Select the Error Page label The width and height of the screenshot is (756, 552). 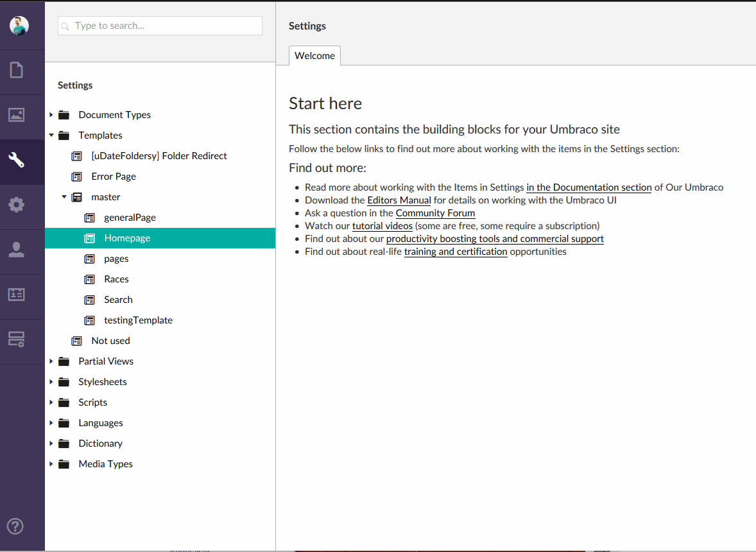114,177
